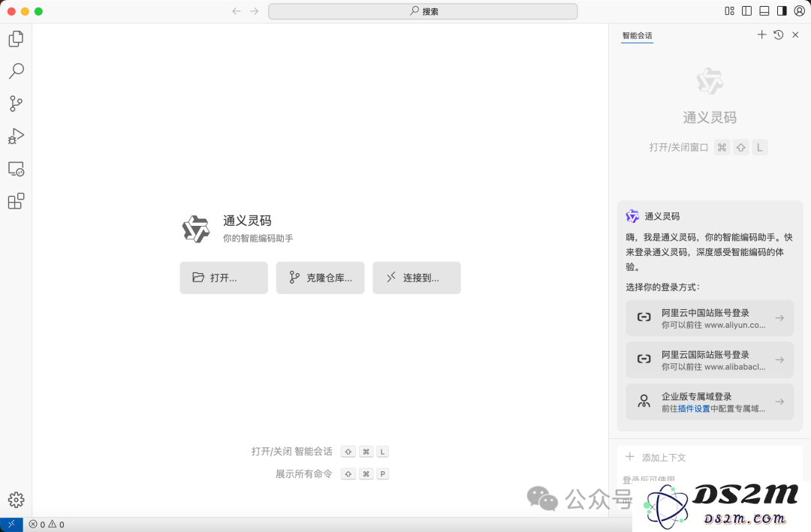Open the chat history icon

click(x=779, y=35)
